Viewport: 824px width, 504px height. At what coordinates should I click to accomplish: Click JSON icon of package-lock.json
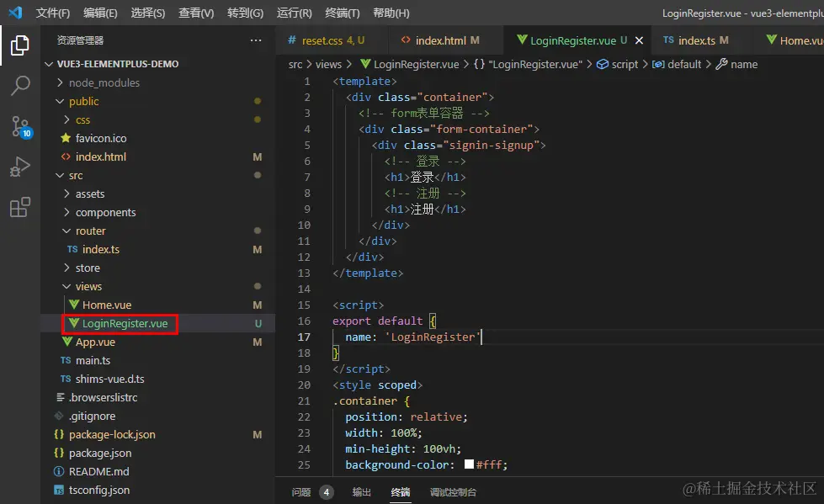pyautogui.click(x=59, y=434)
